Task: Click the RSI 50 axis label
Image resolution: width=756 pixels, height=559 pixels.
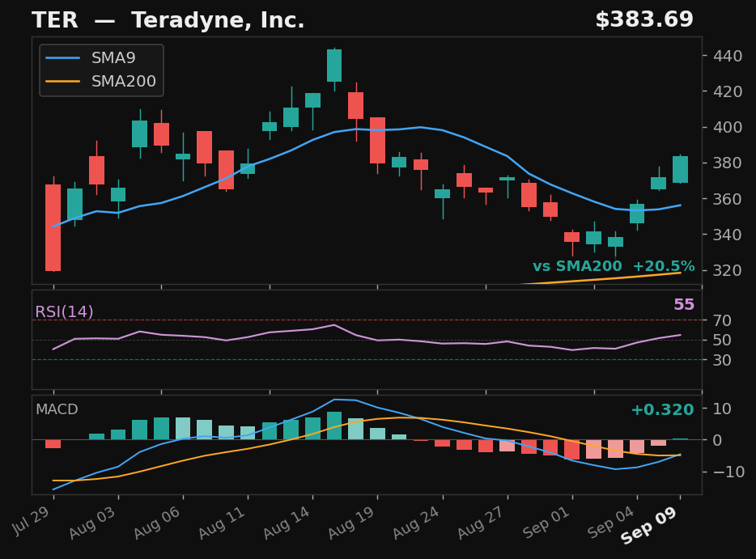Action: click(722, 340)
